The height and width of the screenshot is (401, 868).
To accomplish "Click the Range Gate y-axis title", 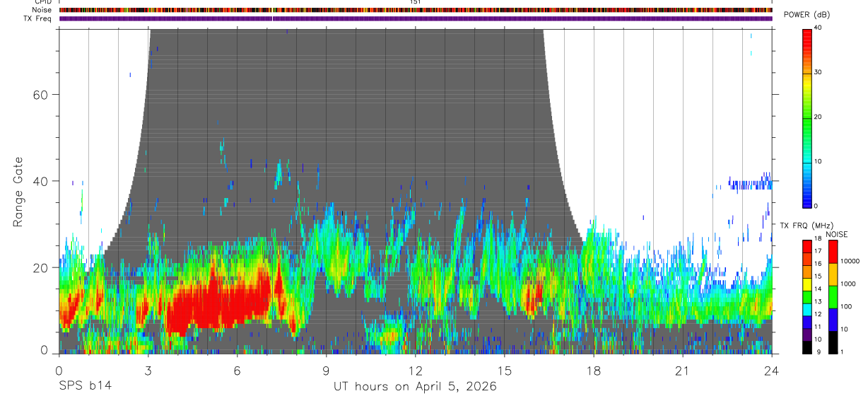I will [18, 191].
